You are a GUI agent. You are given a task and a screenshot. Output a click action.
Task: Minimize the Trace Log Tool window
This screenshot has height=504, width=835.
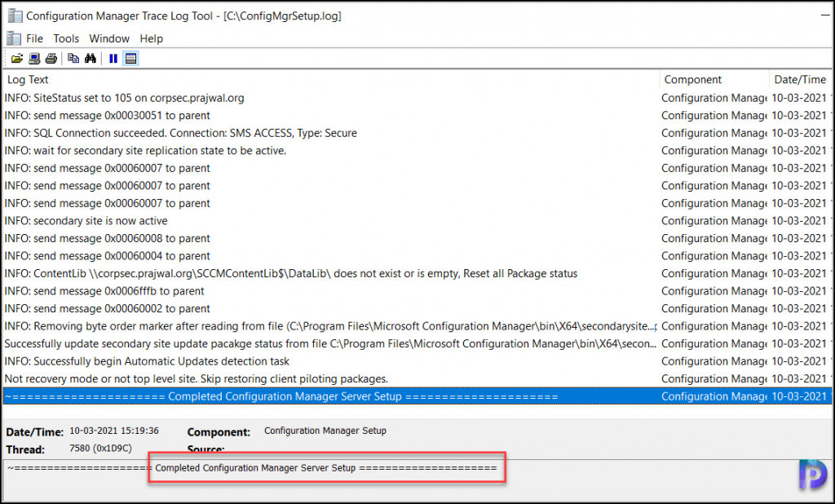click(x=825, y=16)
